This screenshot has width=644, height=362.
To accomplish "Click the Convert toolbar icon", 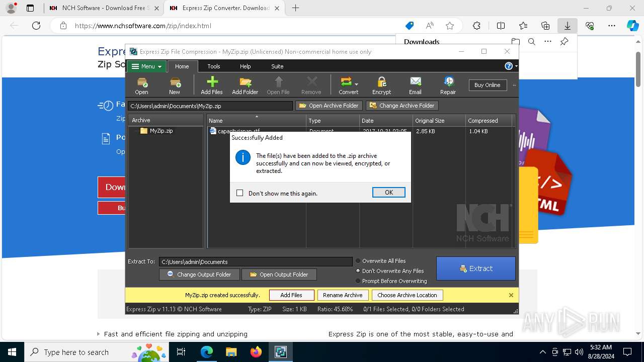I will click(347, 85).
